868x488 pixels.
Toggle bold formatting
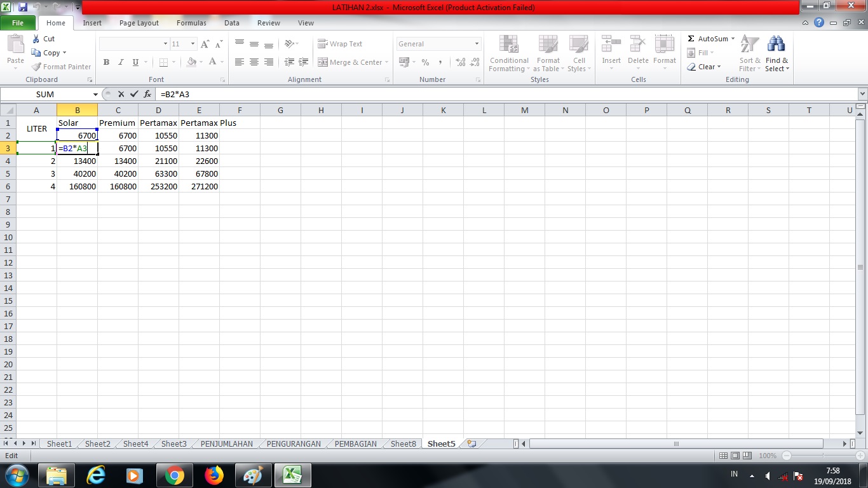pyautogui.click(x=106, y=62)
